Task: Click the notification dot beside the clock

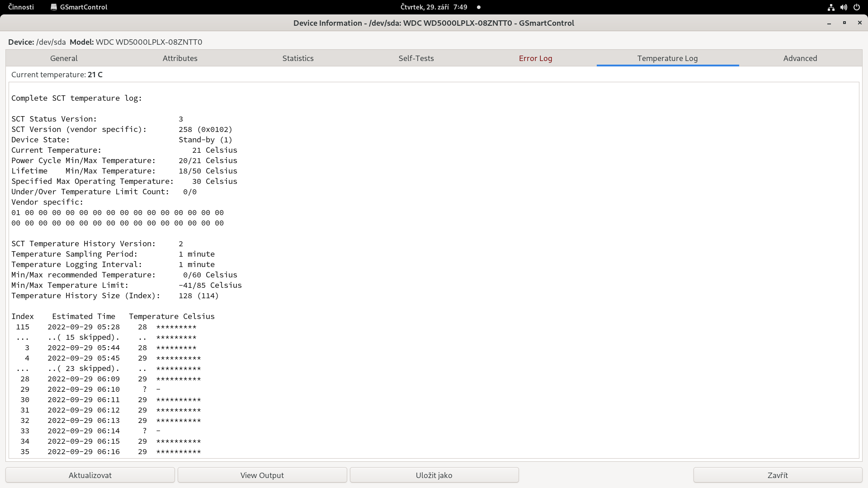Action: tap(479, 7)
